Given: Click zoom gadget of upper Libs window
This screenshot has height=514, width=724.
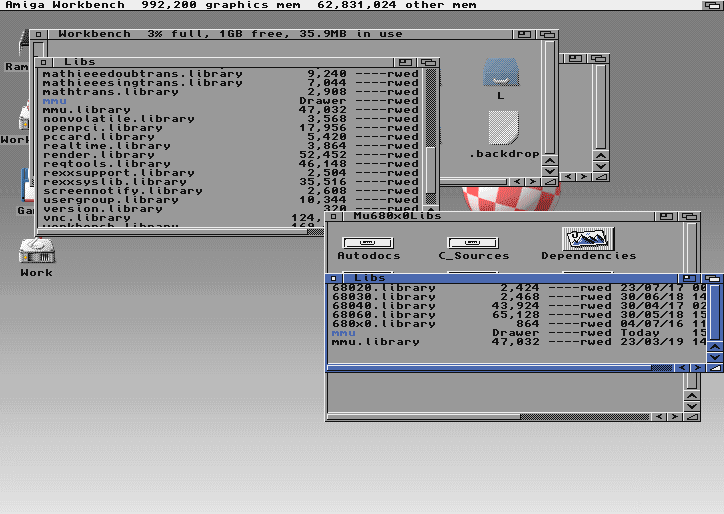Looking at the screenshot, I should [x=405, y=62].
